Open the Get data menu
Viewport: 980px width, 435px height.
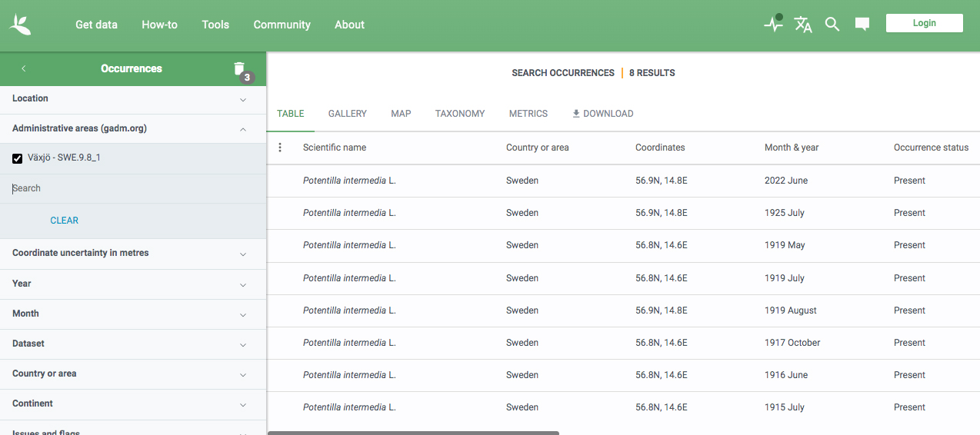pyautogui.click(x=96, y=25)
